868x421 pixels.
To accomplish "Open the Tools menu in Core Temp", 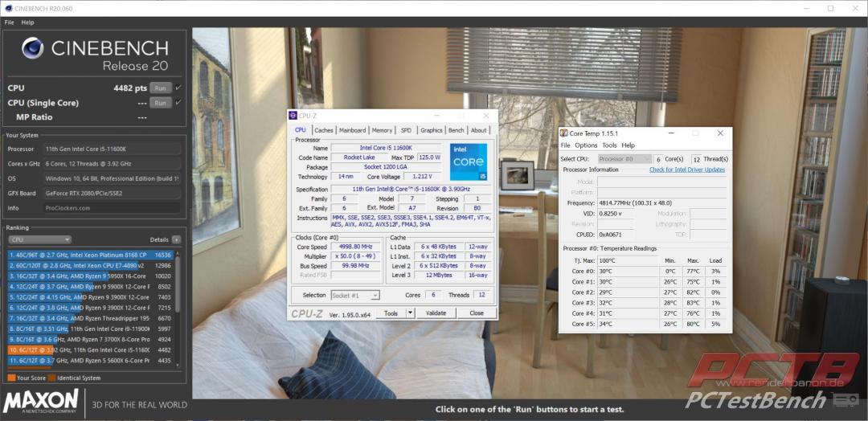I will 609,145.
